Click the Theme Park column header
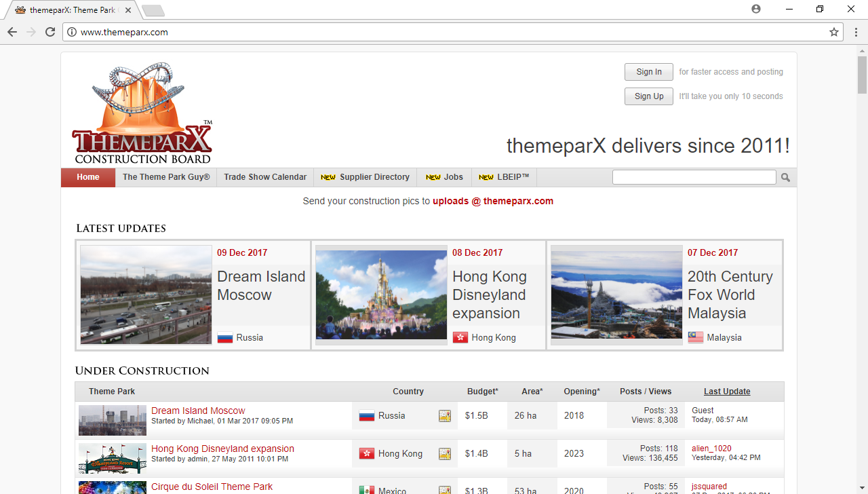 [x=112, y=392]
